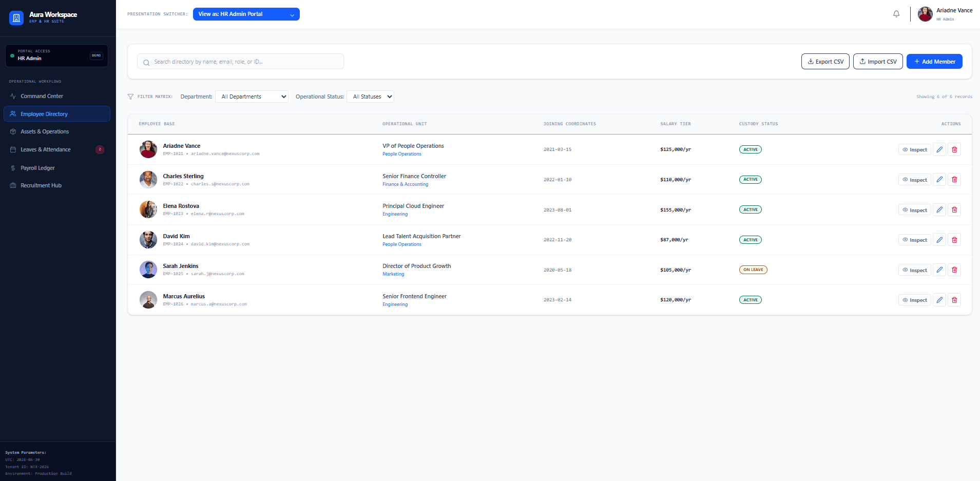980x481 pixels.
Task: Edit Charles Sterling's record via pencil icon
Action: click(x=939, y=180)
